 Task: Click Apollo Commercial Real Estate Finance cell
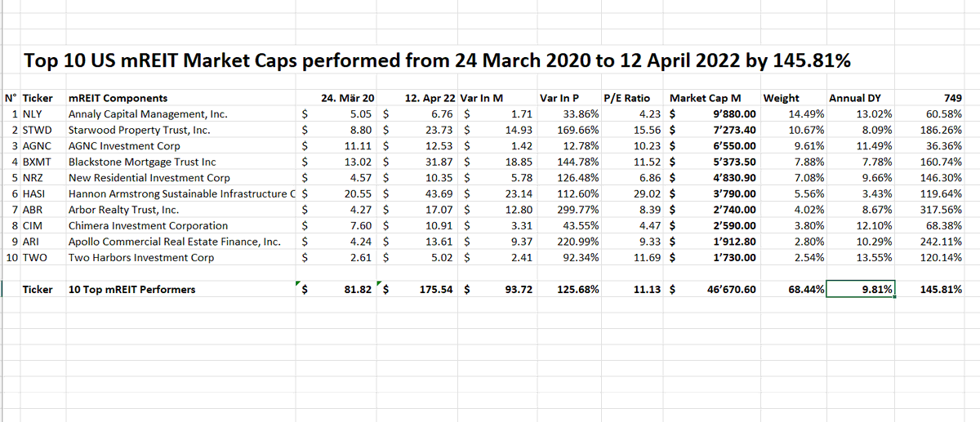(x=174, y=242)
